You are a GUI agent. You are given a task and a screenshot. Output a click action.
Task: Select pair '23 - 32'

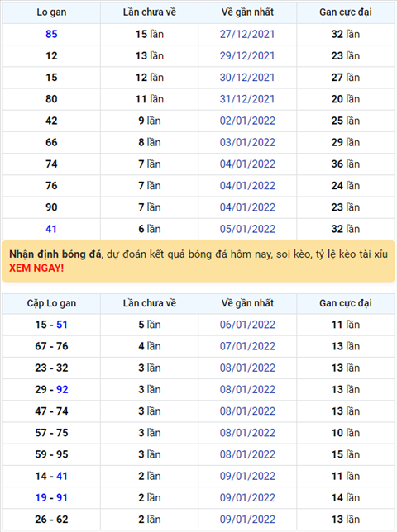pos(51,368)
